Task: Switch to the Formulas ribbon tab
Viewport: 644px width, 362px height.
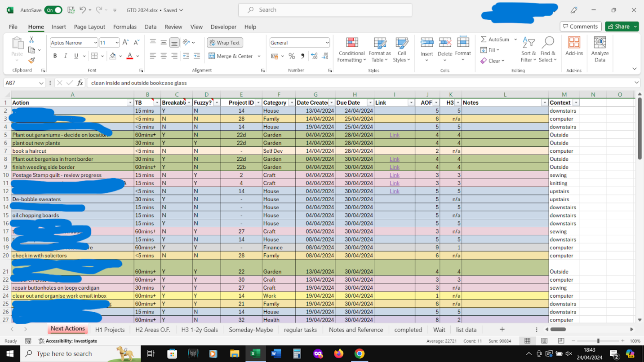Action: 124,26
